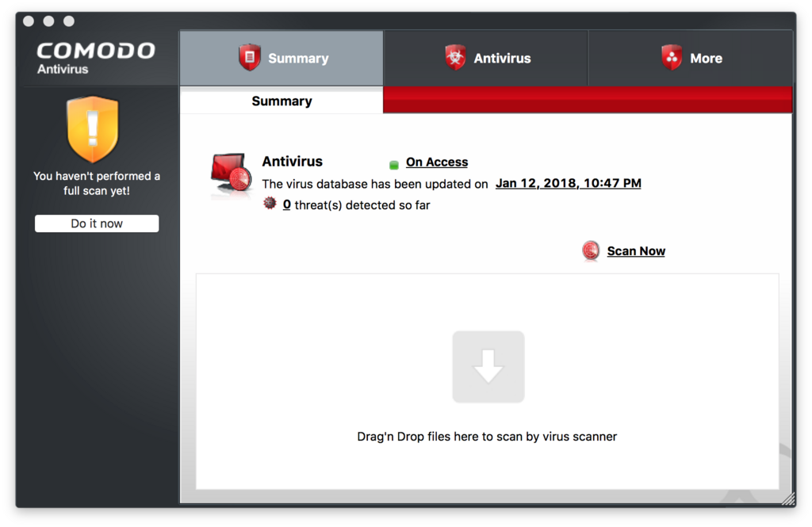This screenshot has height=527, width=812.
Task: Select the Summary sub-tab
Action: (x=282, y=101)
